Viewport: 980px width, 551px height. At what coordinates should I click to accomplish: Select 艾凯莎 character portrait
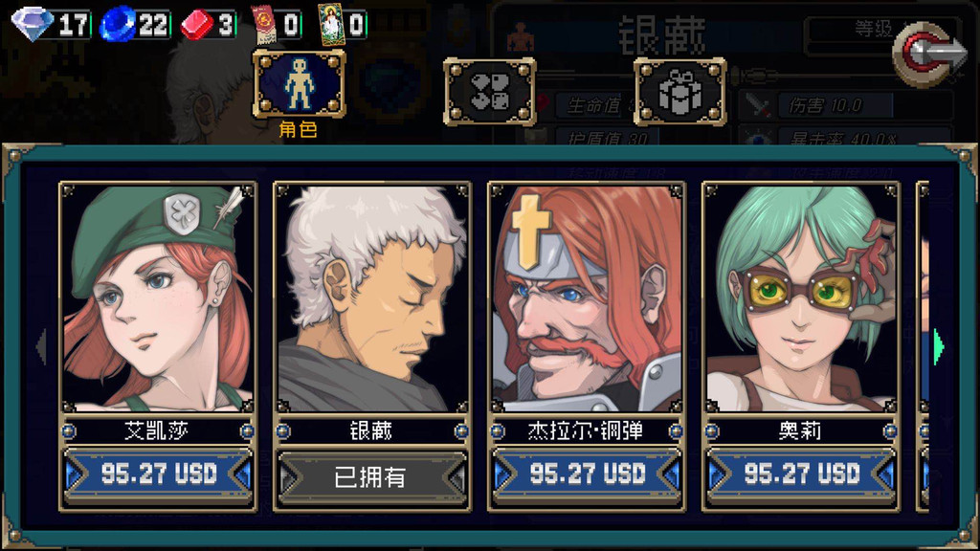(x=158, y=298)
